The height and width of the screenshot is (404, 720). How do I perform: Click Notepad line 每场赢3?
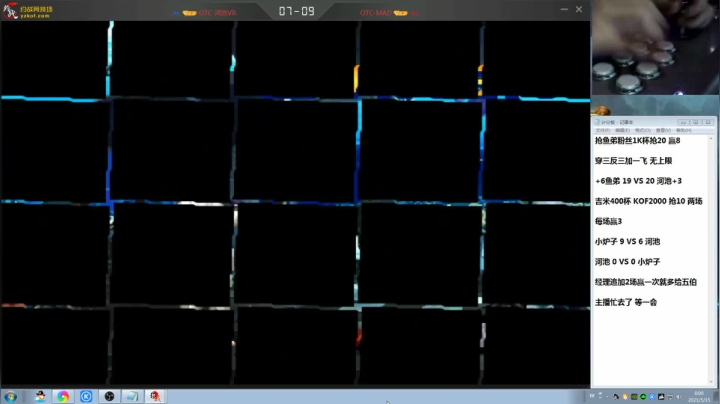tap(608, 221)
